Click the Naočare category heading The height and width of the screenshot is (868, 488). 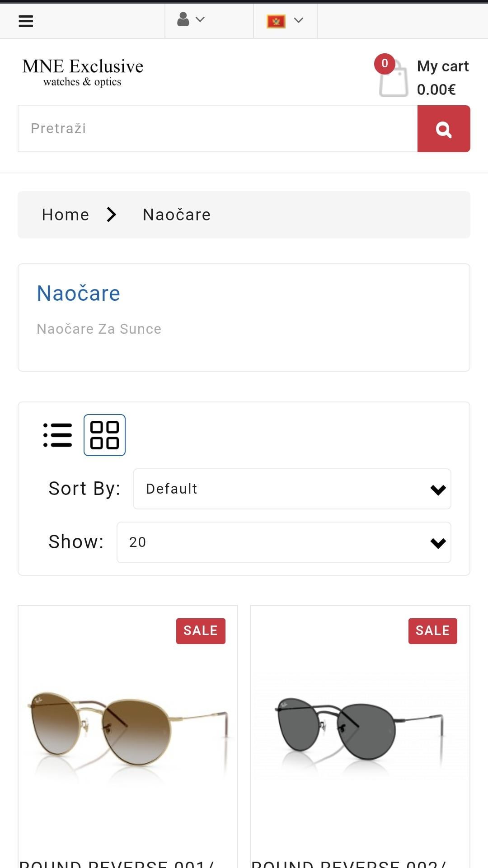click(x=79, y=294)
